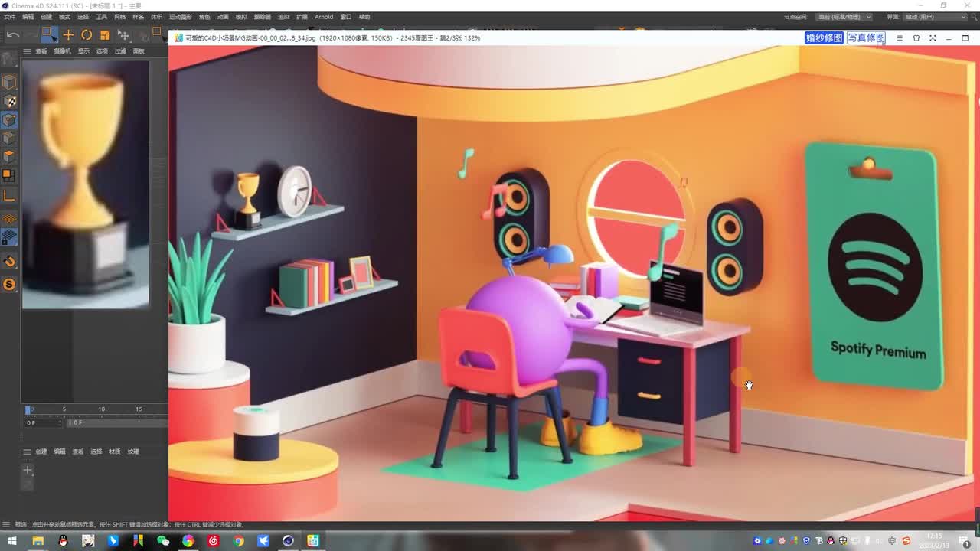Open the viewport hamburger menu icon
Viewport: 980px width, 551px height.
[x=27, y=51]
